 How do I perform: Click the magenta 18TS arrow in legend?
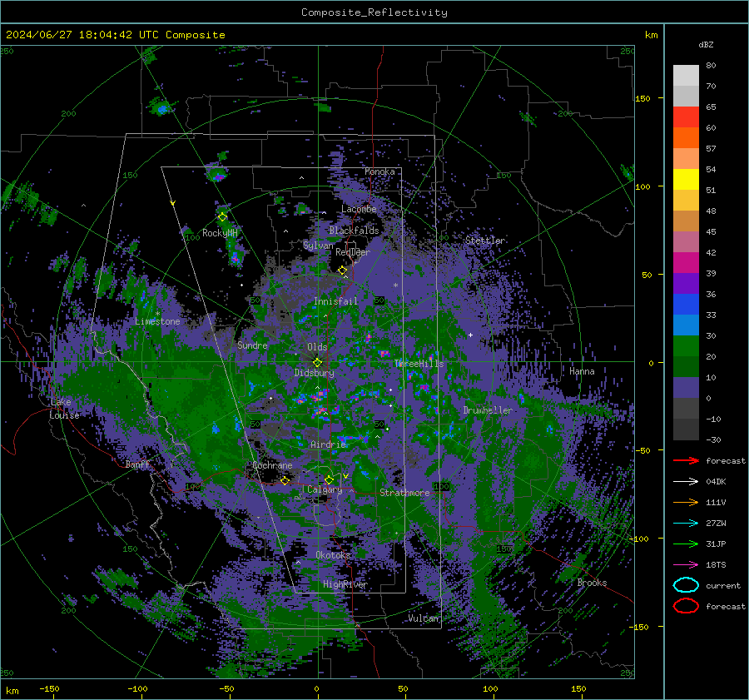(686, 565)
